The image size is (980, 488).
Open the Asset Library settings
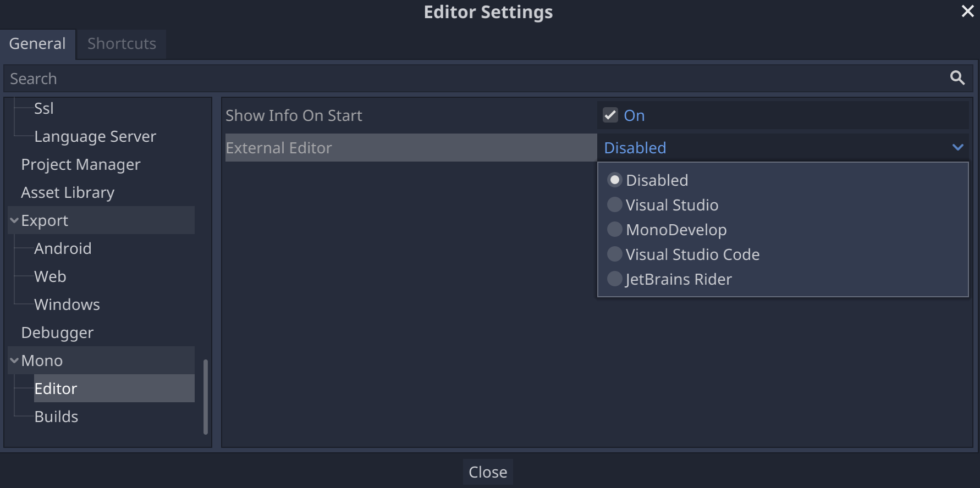(67, 192)
